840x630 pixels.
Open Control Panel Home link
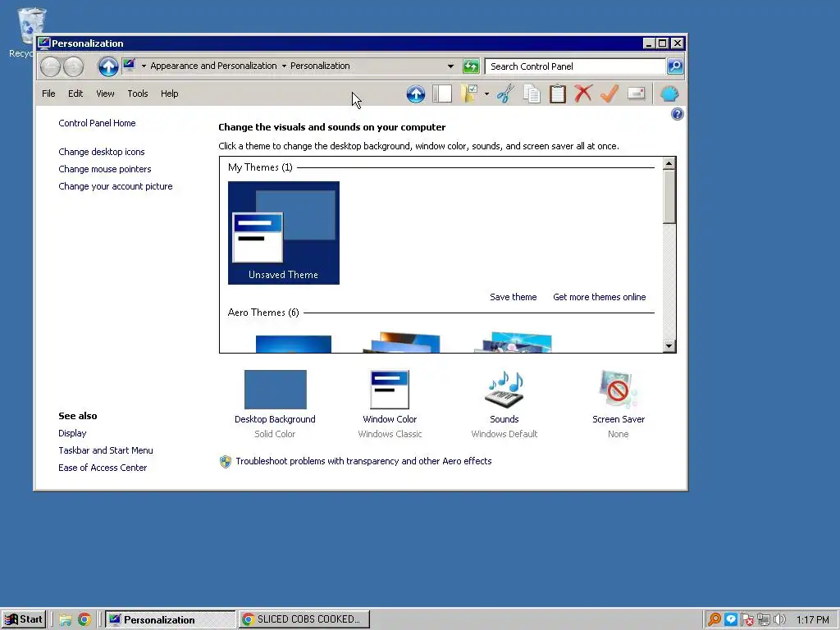coord(97,123)
